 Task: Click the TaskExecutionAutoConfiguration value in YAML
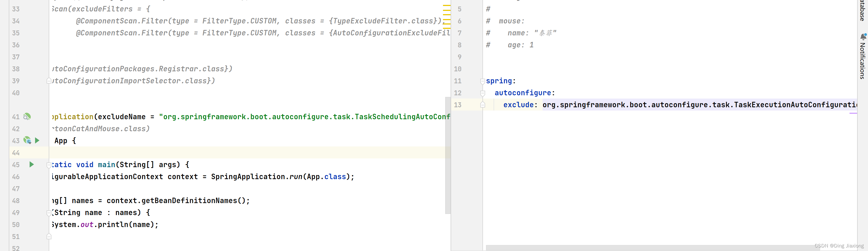pos(700,105)
